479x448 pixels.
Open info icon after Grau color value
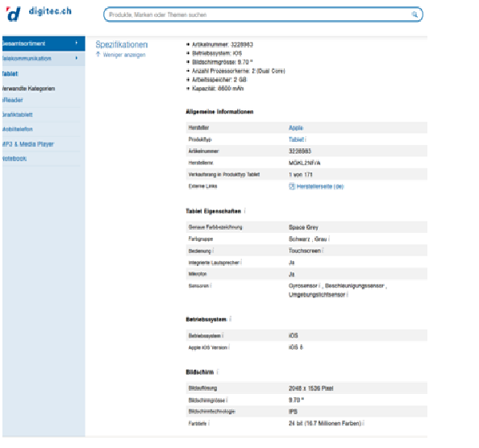click(x=329, y=239)
